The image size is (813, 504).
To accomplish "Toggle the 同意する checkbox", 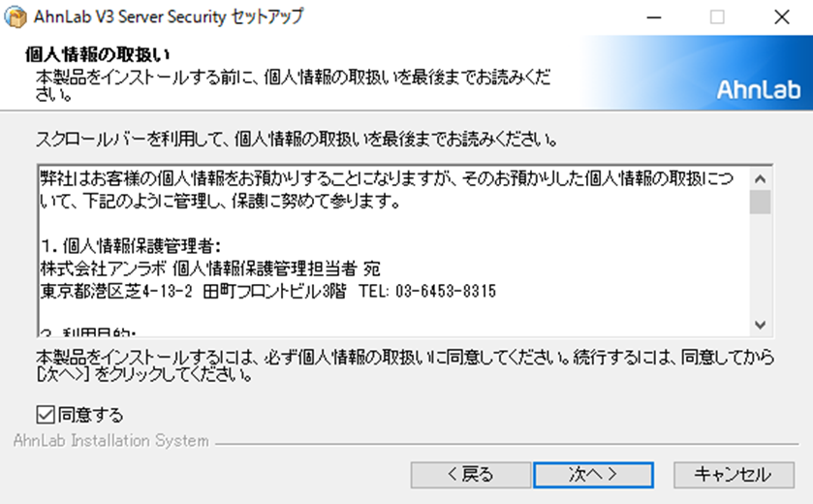I will pos(46,415).
